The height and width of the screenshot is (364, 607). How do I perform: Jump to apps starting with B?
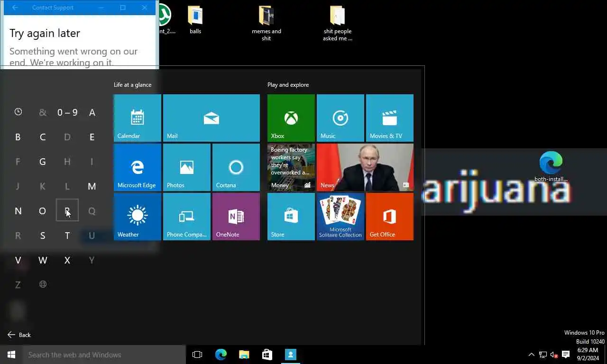(18, 137)
